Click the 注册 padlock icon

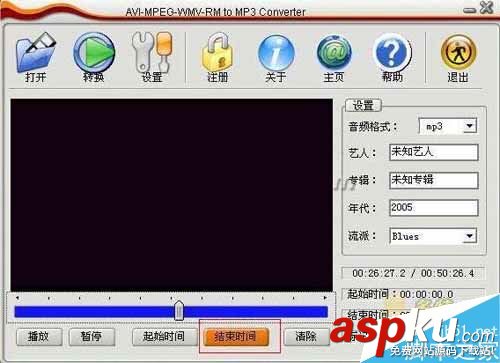(217, 57)
